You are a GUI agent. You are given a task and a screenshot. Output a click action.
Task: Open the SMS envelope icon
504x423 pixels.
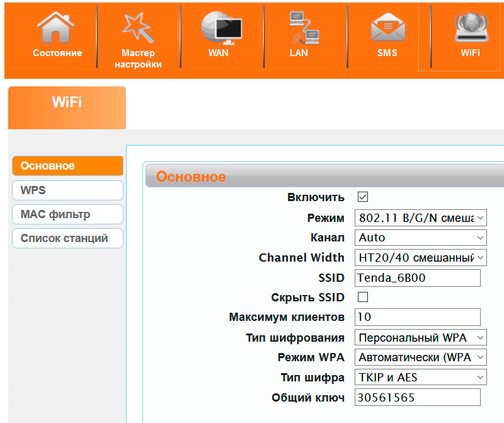[387, 28]
